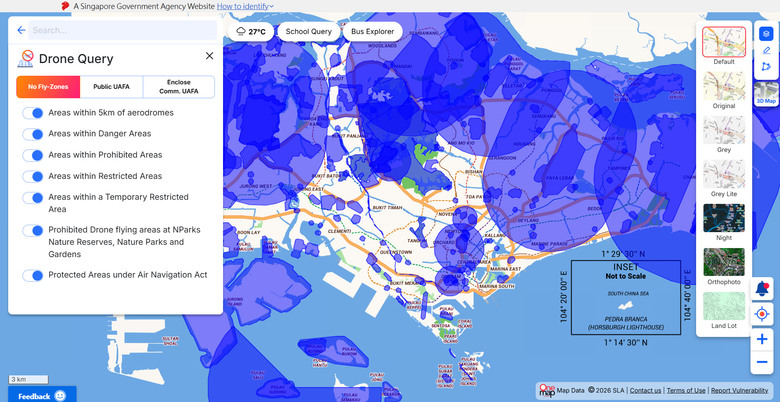Open School Query

coord(308,32)
